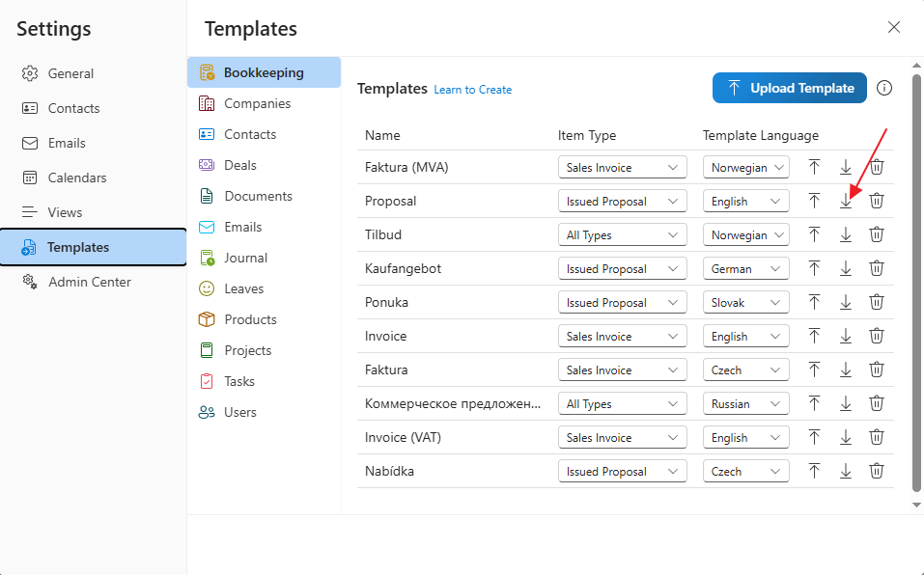Open the Bookkeeping settings section
The width and height of the screenshot is (924, 575).
tap(261, 71)
